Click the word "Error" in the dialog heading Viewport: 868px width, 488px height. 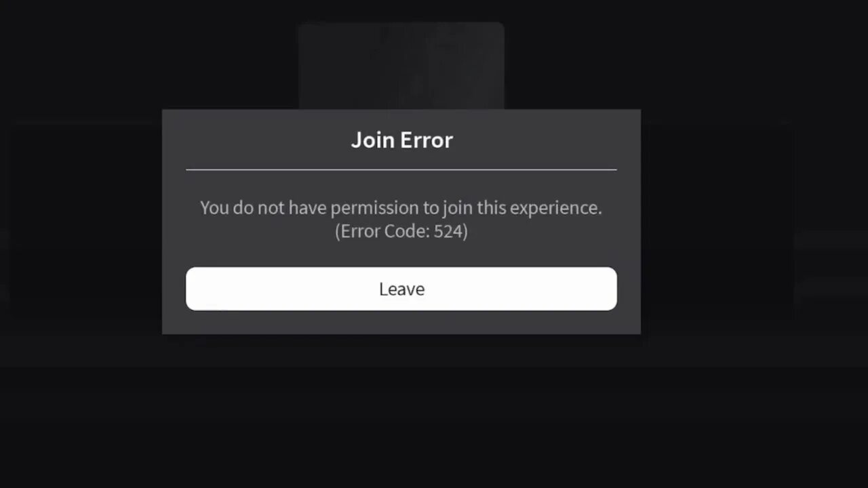click(427, 140)
